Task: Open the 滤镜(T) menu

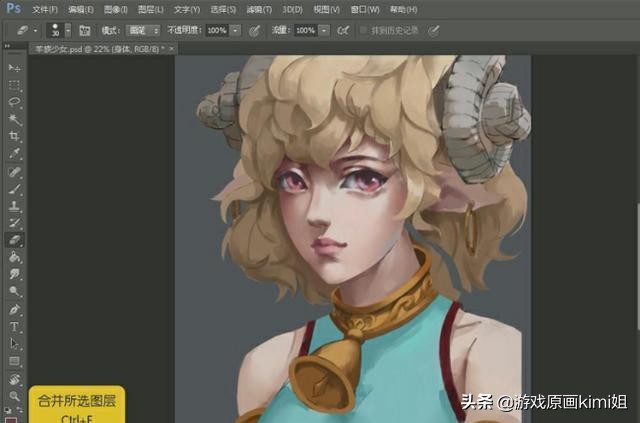Action: click(259, 9)
